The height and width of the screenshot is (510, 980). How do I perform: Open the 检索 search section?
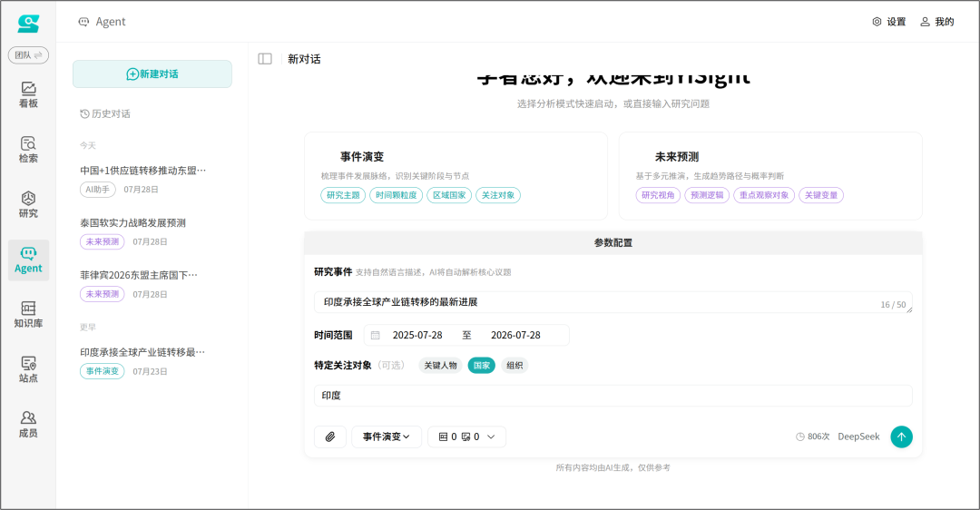click(28, 150)
